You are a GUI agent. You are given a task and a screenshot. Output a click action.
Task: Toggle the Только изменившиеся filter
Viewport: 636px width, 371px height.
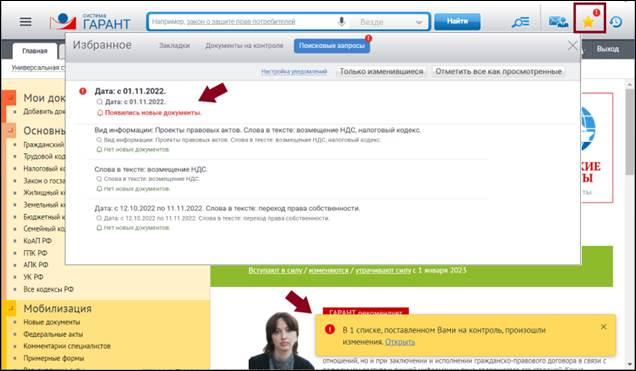tap(381, 71)
